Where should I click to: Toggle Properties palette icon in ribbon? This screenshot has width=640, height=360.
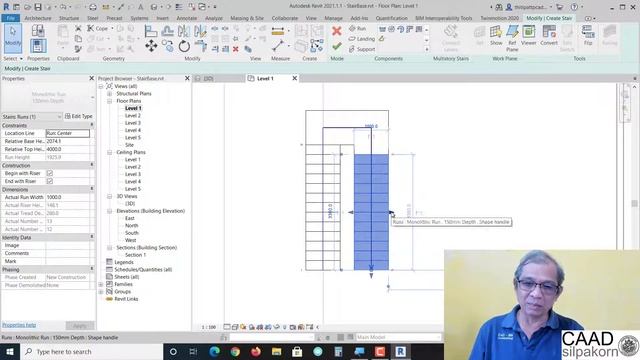pyautogui.click(x=38, y=46)
